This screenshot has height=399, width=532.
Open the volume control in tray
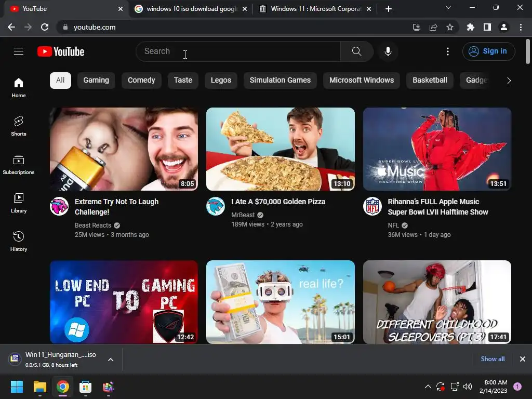coord(468,387)
